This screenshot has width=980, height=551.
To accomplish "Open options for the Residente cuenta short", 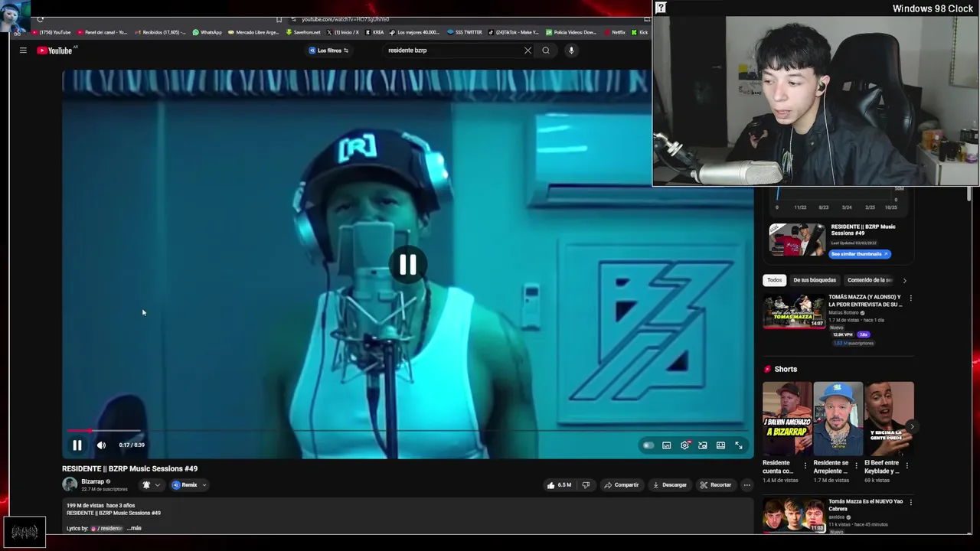I will (x=805, y=465).
